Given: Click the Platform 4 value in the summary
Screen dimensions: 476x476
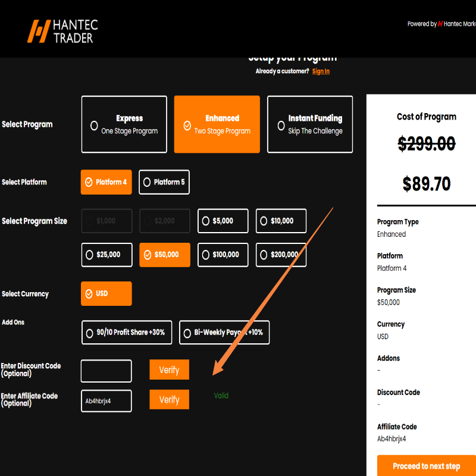Looking at the screenshot, I should [392, 268].
